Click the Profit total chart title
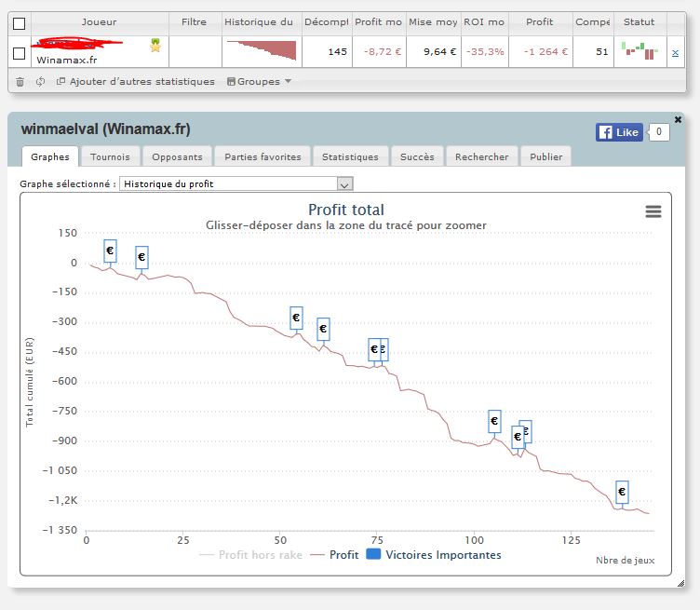This screenshot has height=610, width=700. tap(346, 210)
